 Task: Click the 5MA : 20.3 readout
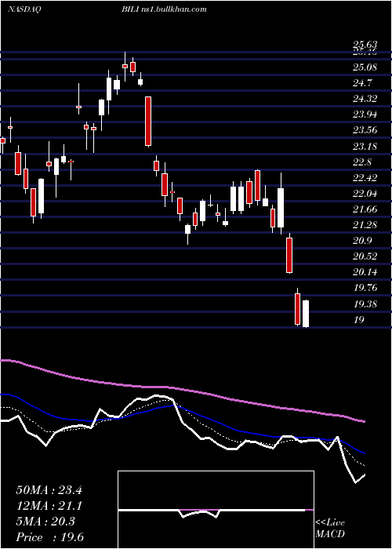click(45, 522)
